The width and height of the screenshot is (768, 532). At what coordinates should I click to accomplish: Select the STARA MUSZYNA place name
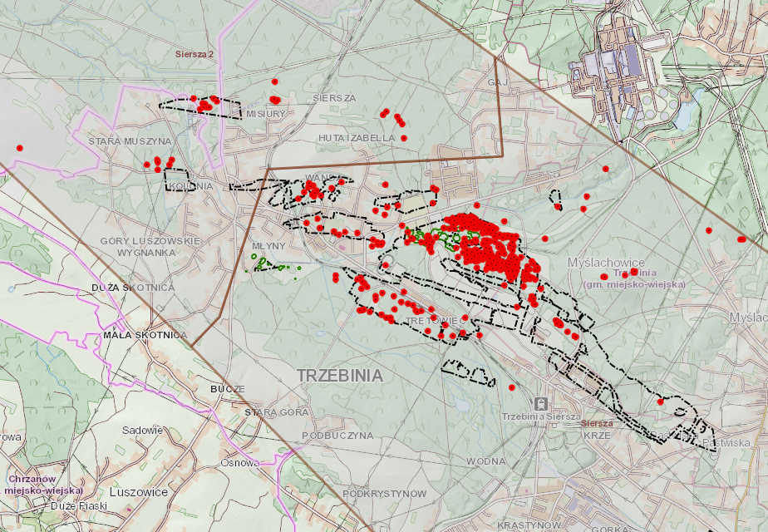(130, 141)
